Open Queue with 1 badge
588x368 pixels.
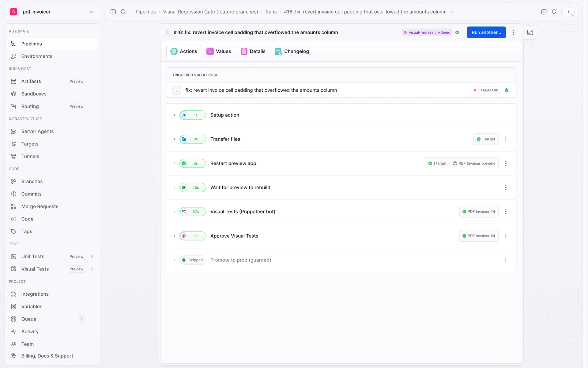[x=52, y=319]
